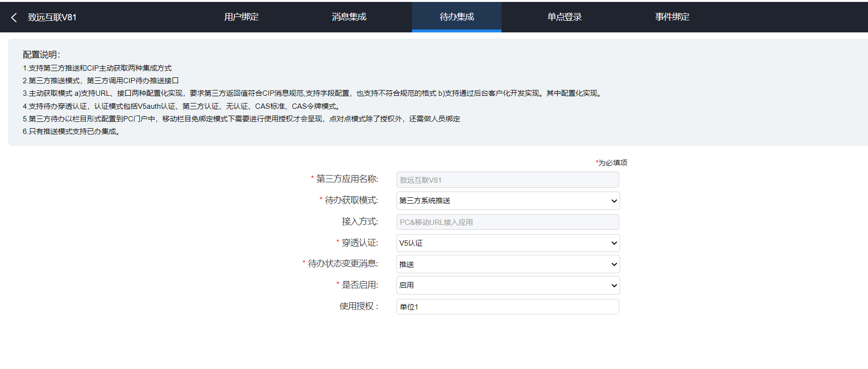Screen dimensions: 868x369
Task: Click the back arrow in the header
Action: pos(14,17)
